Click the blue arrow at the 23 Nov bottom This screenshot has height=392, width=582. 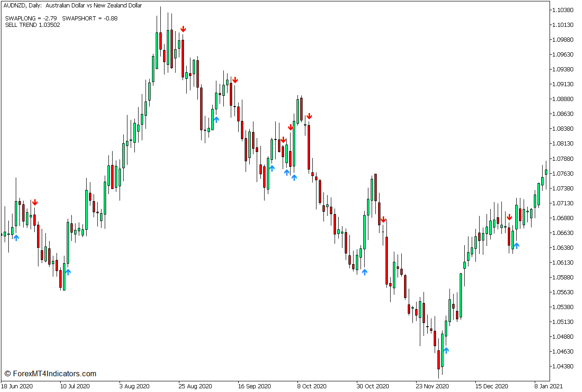click(x=446, y=350)
